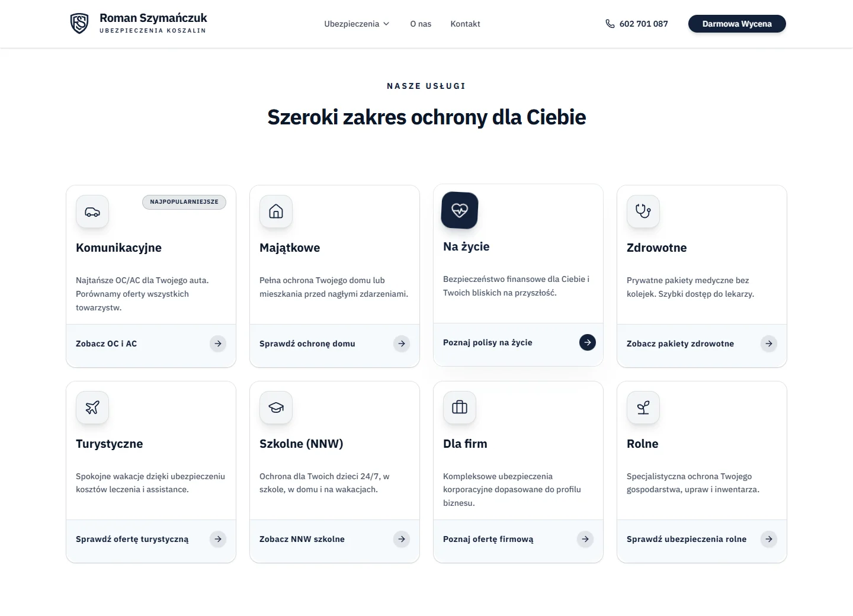Select the Majątkowe card title

click(290, 248)
